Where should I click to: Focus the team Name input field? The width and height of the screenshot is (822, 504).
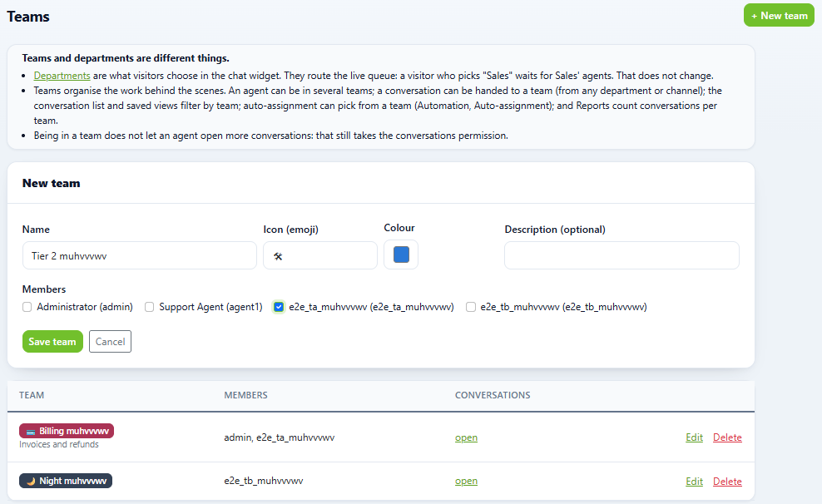pos(140,255)
